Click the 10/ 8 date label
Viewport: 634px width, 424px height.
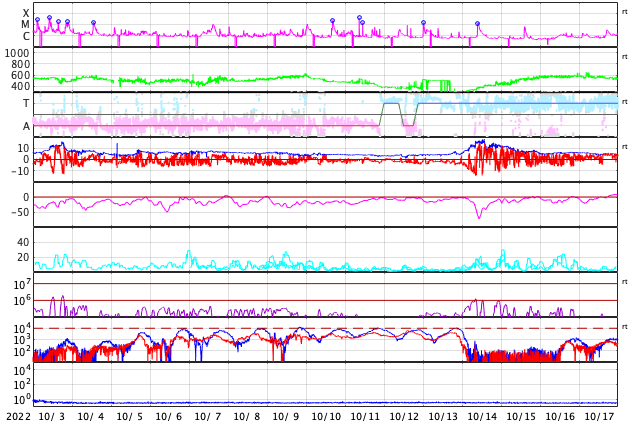[x=247, y=416]
